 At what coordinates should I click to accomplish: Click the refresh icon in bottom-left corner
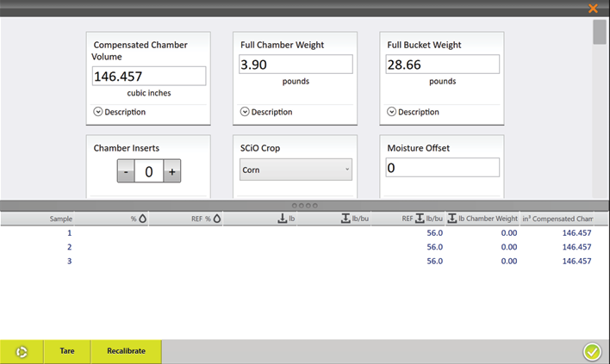[22, 351]
